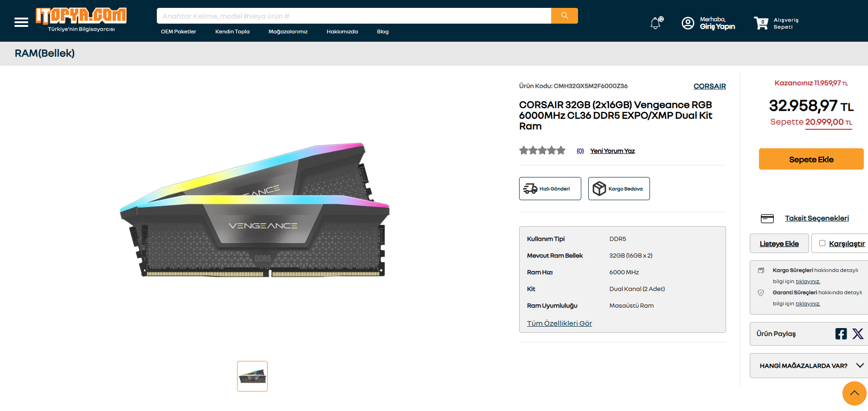Click the Sepette 20.999,00 TL price
Viewport: 868px width, 411px height.
pyautogui.click(x=811, y=122)
